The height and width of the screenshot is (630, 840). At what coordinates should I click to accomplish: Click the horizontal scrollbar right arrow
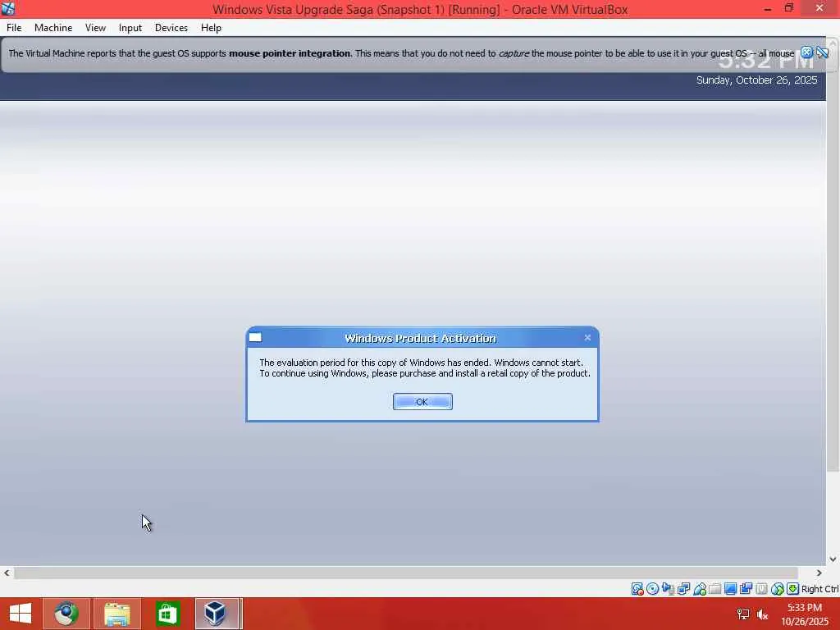pyautogui.click(x=819, y=573)
